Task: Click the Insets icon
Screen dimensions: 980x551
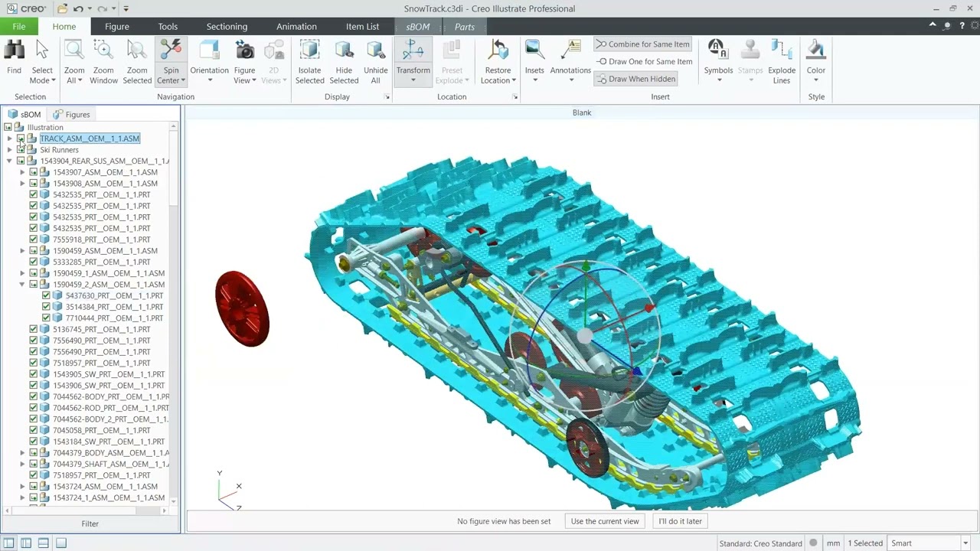Action: [x=534, y=51]
